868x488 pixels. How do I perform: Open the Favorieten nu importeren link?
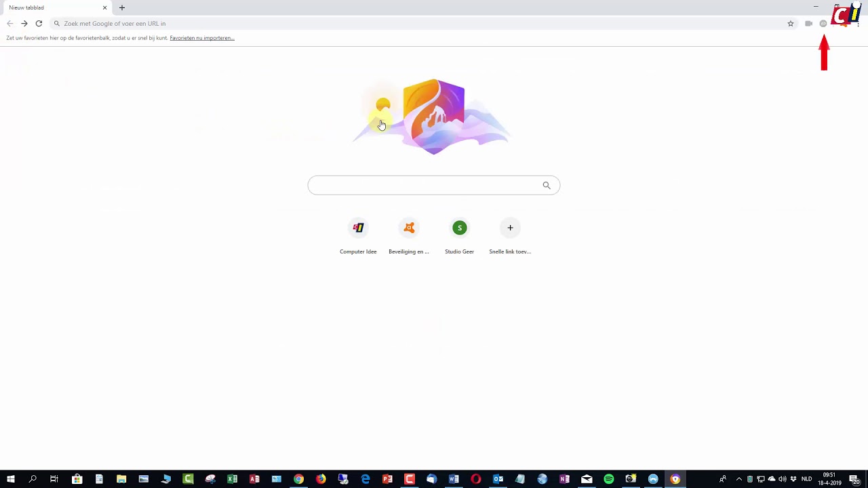[202, 38]
